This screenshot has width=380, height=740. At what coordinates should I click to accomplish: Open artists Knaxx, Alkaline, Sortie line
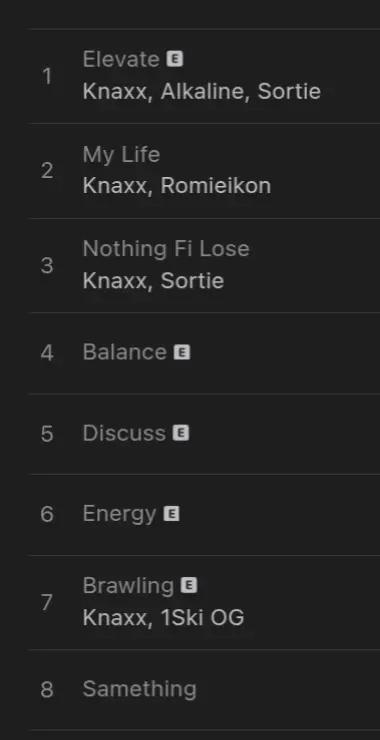pyautogui.click(x=202, y=91)
